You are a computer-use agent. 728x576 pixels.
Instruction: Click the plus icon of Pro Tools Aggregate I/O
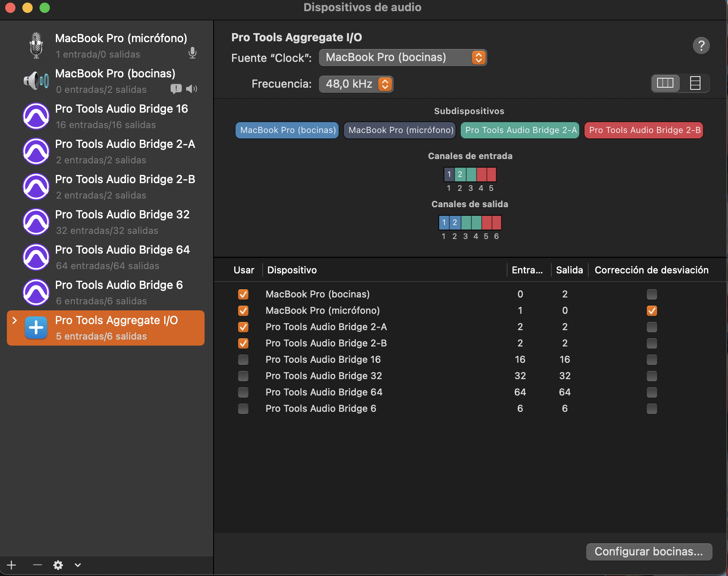point(36,328)
